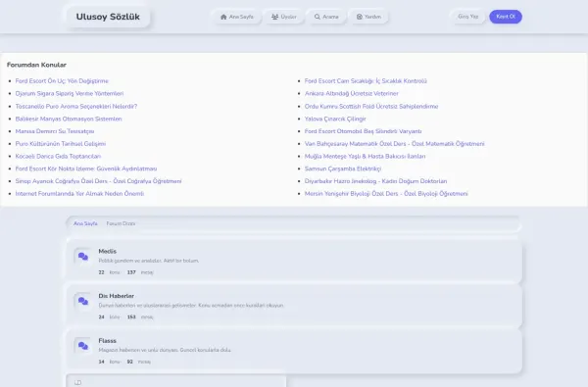This screenshot has width=588, height=387.
Task: Click the Meclis forum chat icon
Action: tap(83, 257)
